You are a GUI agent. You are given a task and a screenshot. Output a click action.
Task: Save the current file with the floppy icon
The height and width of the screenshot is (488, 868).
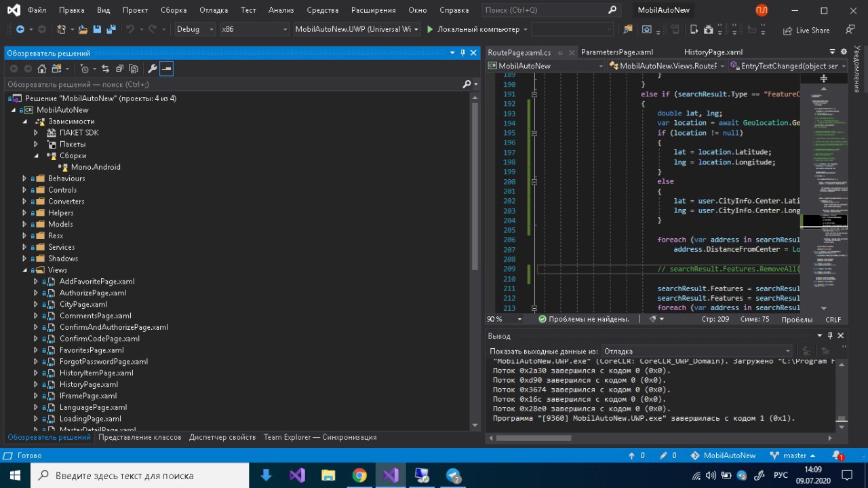coord(97,30)
